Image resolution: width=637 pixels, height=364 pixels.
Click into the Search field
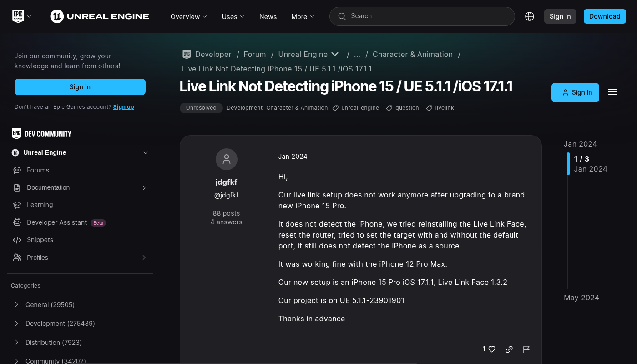point(428,16)
